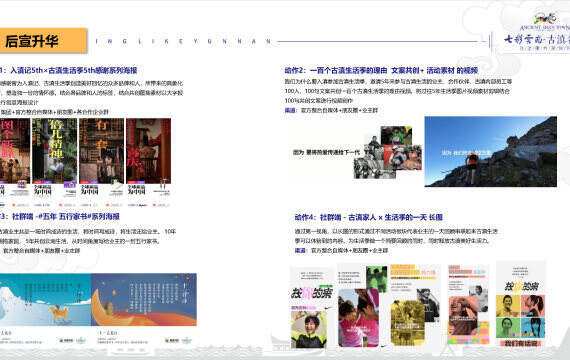Click the 渠道 line under 动作4
This screenshot has width=570, height=360.
point(341,250)
